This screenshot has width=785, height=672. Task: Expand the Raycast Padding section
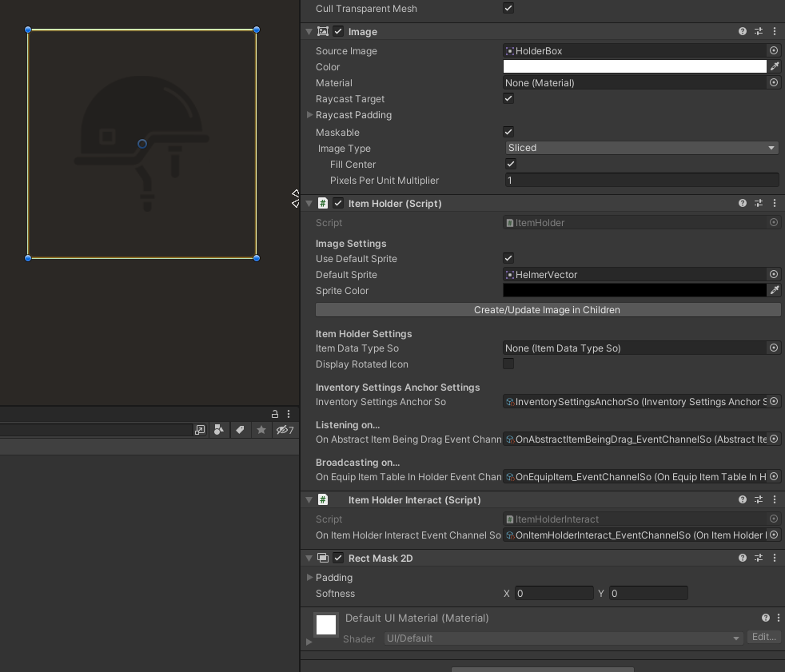click(310, 114)
